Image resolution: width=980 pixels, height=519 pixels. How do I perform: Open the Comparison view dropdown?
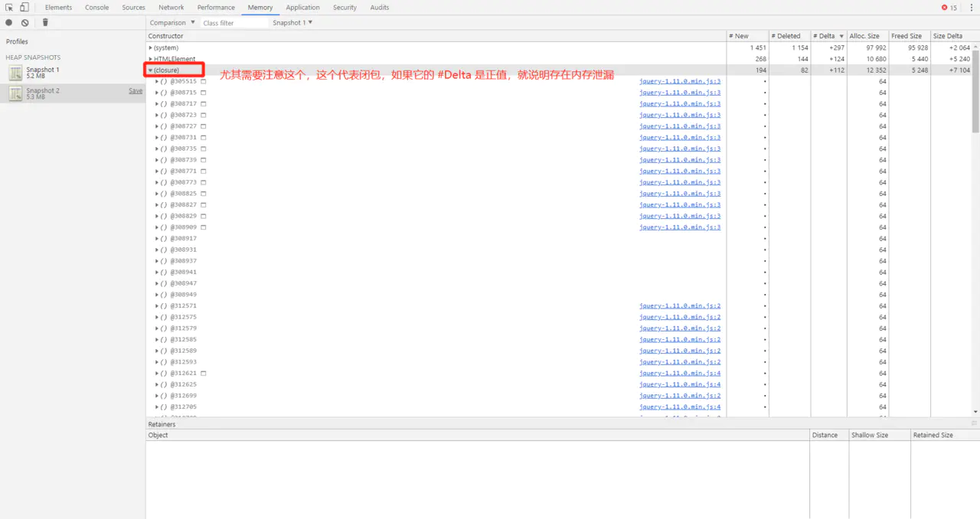point(172,23)
